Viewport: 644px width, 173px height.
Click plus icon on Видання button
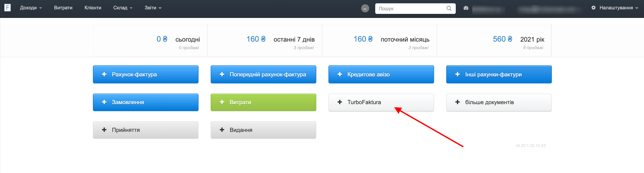[222, 130]
